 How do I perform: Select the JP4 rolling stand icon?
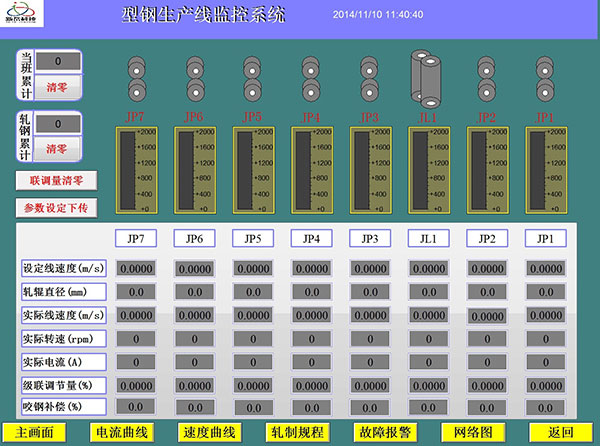pyautogui.click(x=311, y=78)
